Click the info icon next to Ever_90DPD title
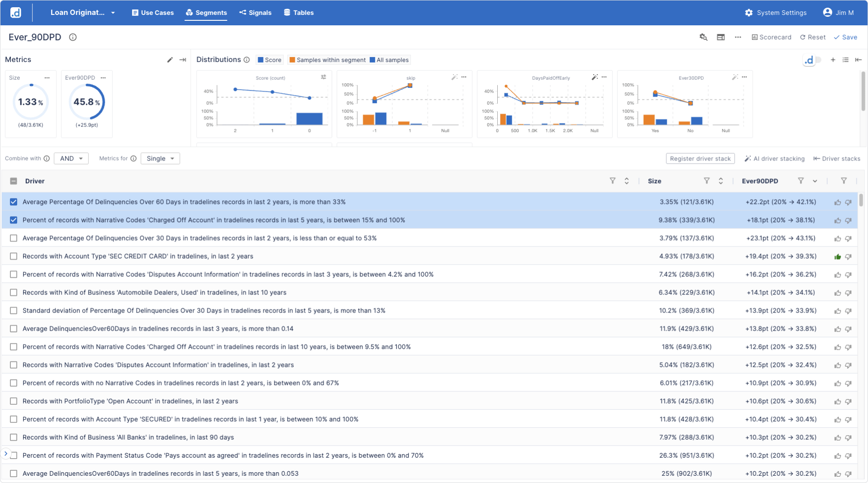 tap(73, 38)
